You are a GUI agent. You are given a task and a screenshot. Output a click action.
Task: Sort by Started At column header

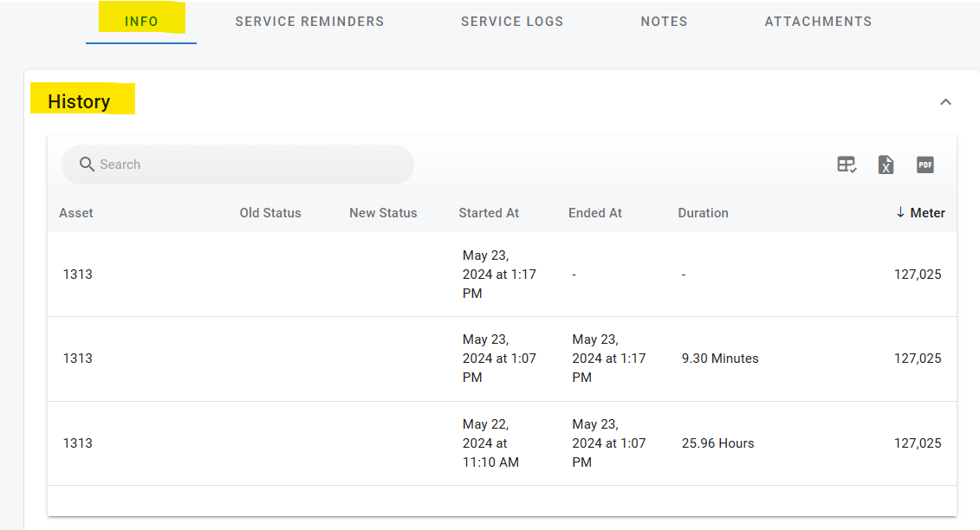tap(489, 213)
